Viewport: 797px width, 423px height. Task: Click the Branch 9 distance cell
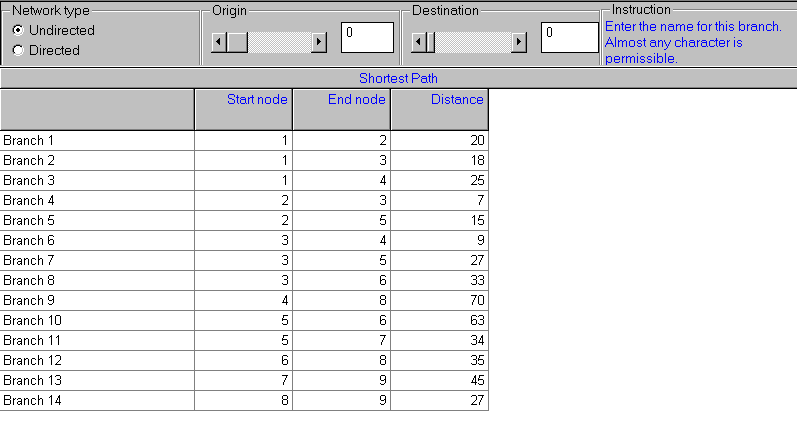click(x=439, y=301)
